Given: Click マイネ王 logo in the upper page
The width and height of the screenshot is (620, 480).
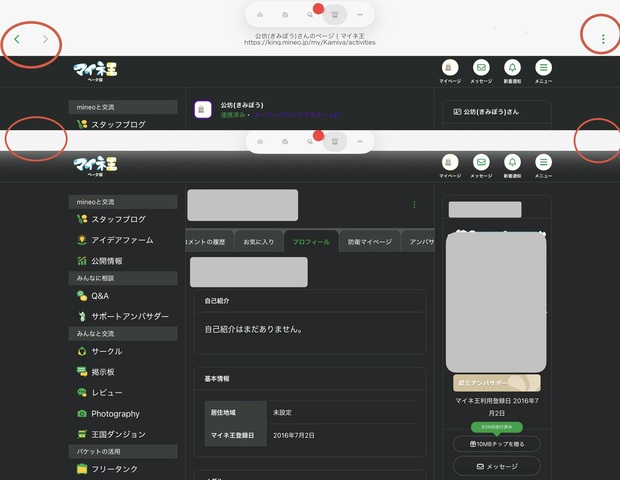Looking at the screenshot, I should point(95,71).
